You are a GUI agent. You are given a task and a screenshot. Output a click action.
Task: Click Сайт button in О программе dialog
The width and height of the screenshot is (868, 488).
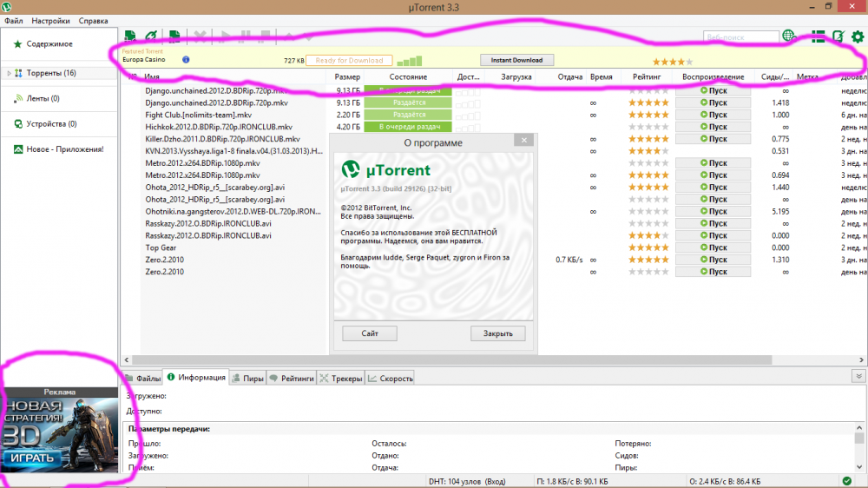click(369, 333)
